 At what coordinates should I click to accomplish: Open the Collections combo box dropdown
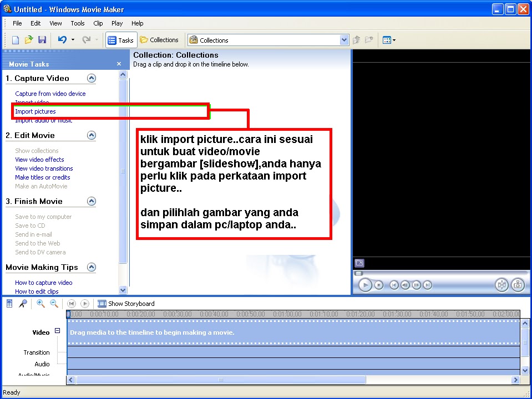point(344,40)
